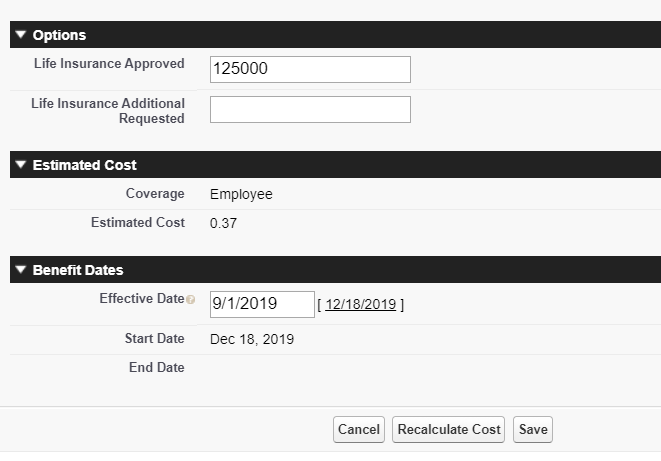The image size is (661, 461).
Task: Click the Effective Date label text
Action: click(x=141, y=299)
